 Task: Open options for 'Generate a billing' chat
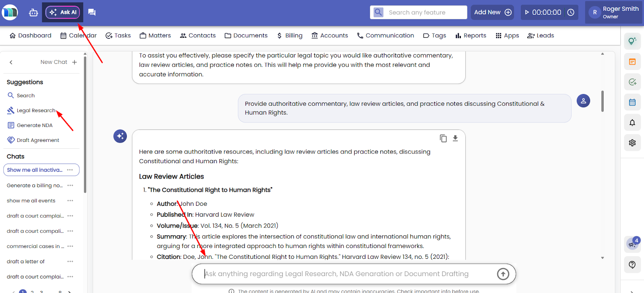tap(70, 185)
